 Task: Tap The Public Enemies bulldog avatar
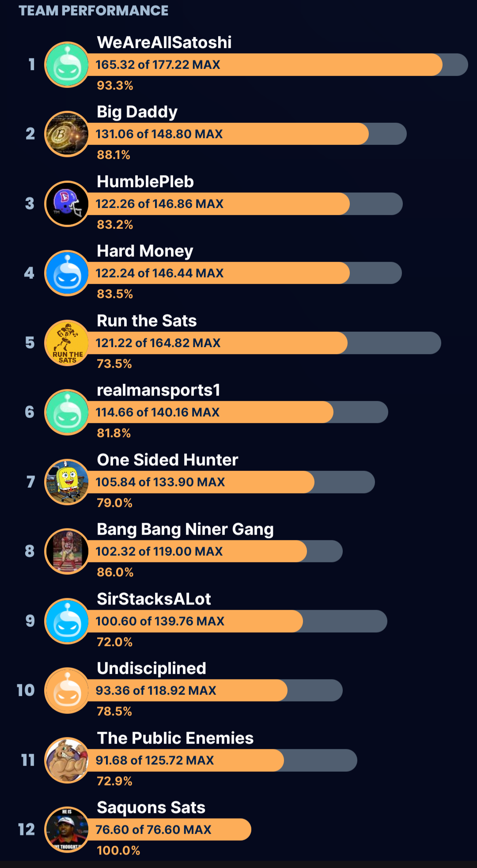(67, 760)
